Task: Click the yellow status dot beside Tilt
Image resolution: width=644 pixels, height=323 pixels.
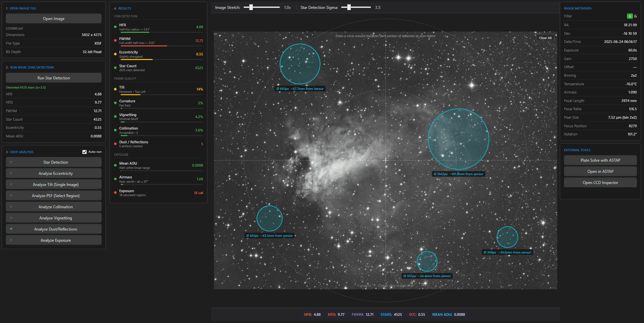Action: [x=115, y=89]
